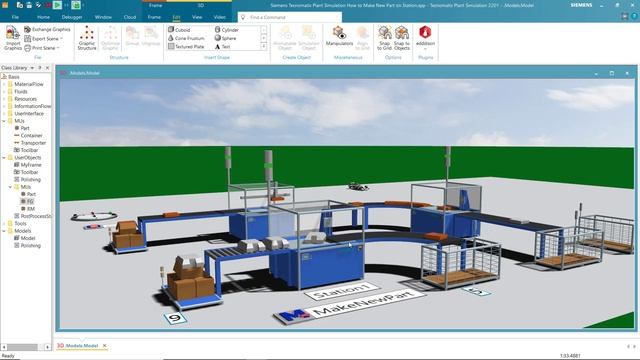Viewport: 640px width, 360px height.
Task: Expand the UserInterface folder
Action: point(4,113)
